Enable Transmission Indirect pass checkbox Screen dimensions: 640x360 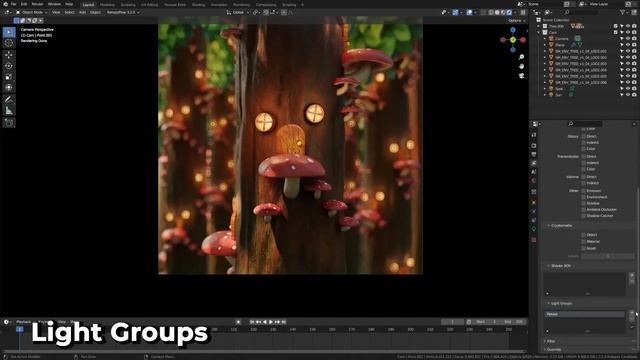pos(584,163)
